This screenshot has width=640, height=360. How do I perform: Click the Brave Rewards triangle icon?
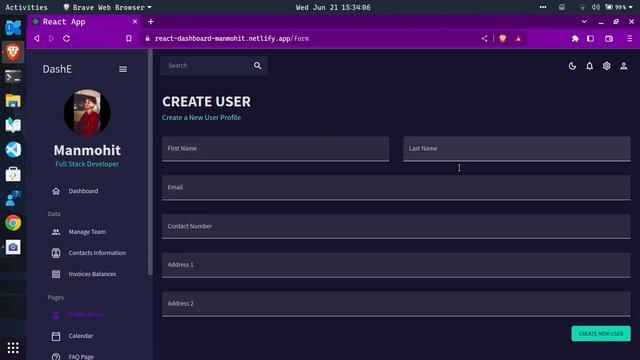click(518, 38)
